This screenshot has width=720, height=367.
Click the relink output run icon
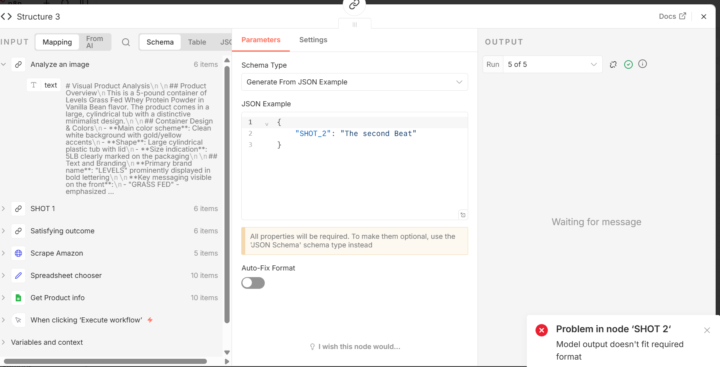pos(613,64)
